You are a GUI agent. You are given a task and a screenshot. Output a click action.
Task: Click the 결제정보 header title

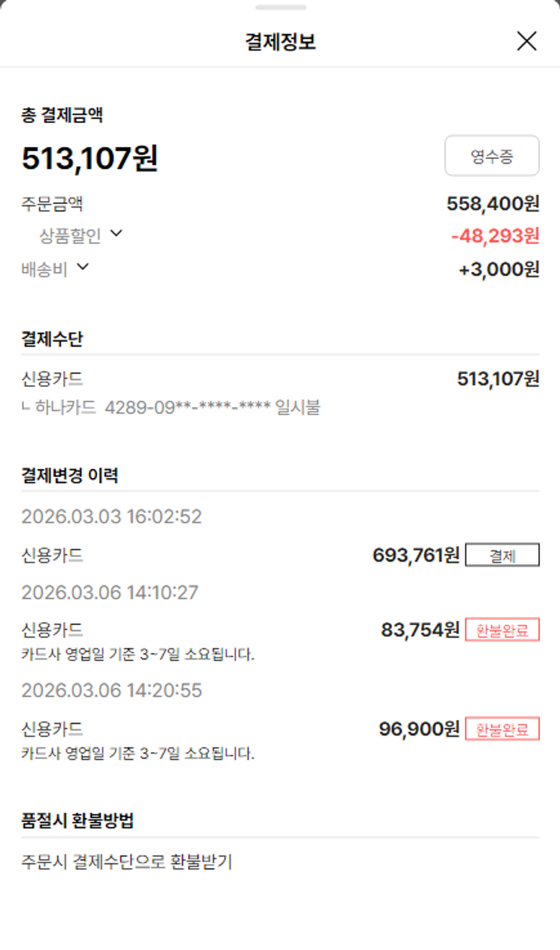[x=280, y=42]
